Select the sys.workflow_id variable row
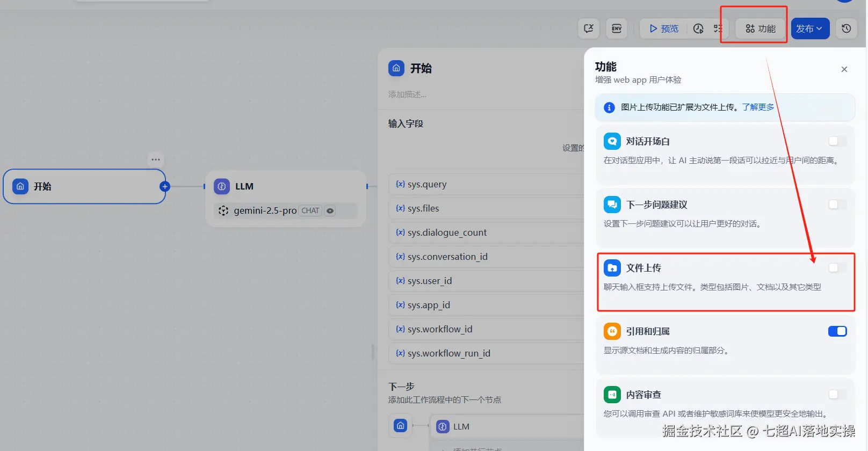 pos(486,329)
